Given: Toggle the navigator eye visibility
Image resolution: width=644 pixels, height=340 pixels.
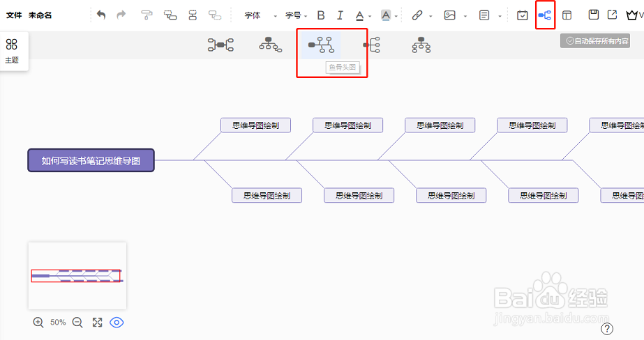Looking at the screenshot, I should pyautogui.click(x=117, y=323).
